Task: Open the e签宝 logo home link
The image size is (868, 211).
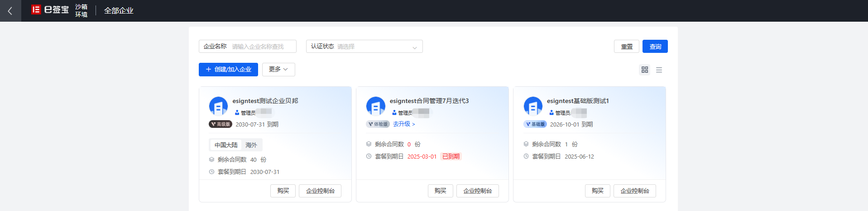Action: pyautogui.click(x=50, y=10)
